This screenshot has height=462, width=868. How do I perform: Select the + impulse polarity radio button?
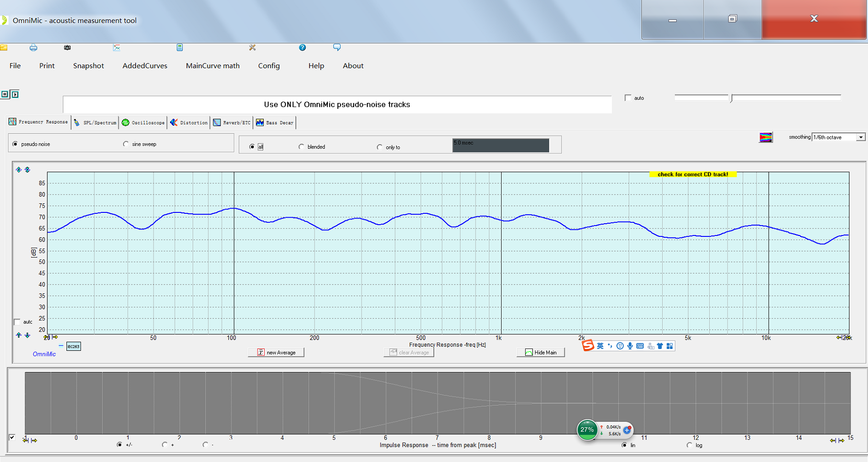click(164, 445)
